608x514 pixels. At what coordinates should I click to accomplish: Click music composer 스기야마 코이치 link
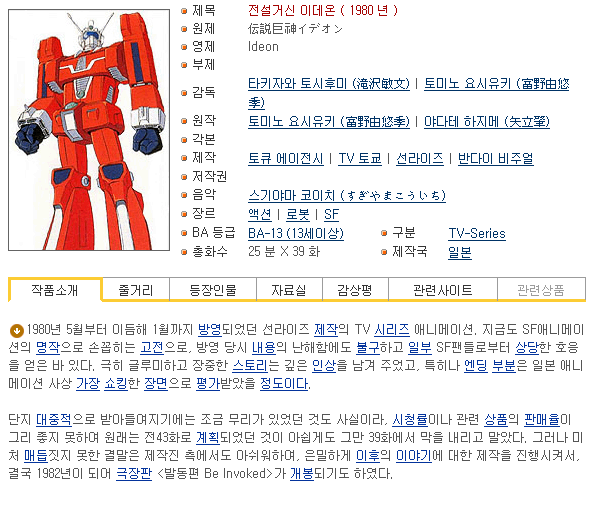pyautogui.click(x=347, y=195)
